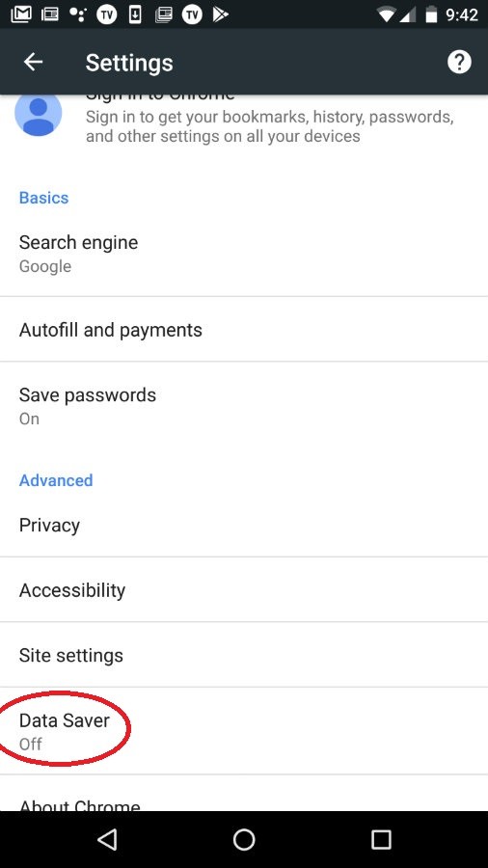The width and height of the screenshot is (488, 868).
Task: Tap Sign in to Chrome description text
Action: [x=270, y=126]
